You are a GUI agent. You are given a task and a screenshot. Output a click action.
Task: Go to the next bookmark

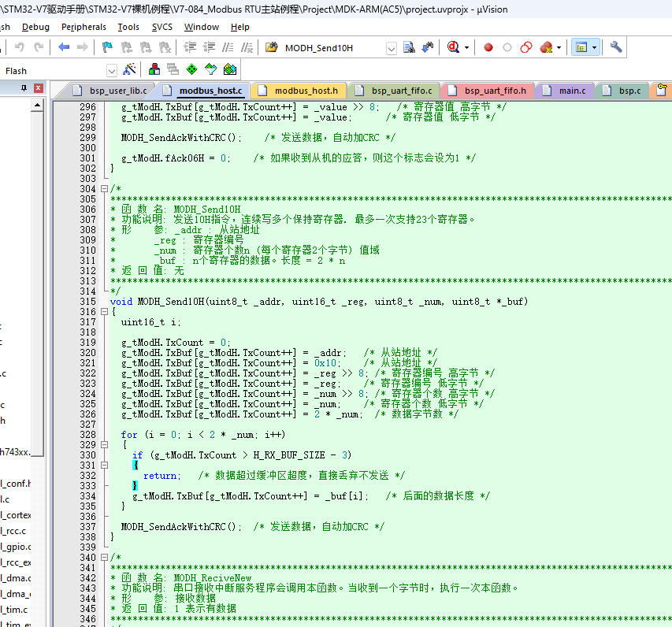[x=146, y=47]
